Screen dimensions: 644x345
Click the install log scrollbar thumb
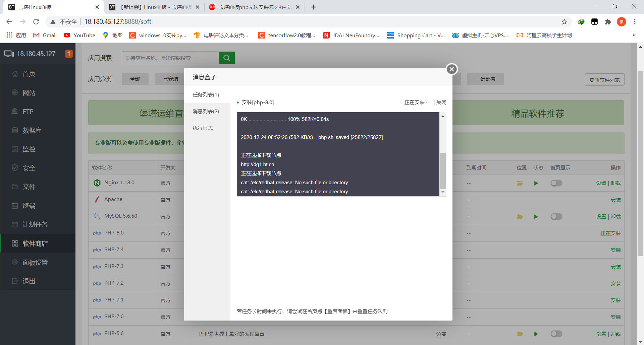point(443,171)
